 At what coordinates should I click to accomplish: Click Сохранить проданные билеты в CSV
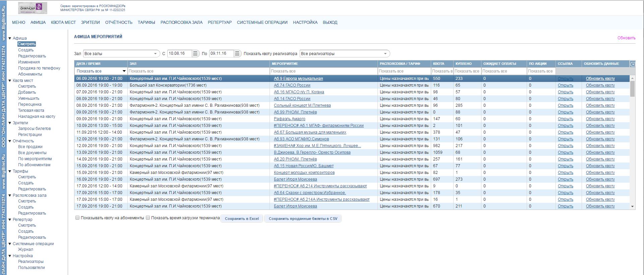(x=303, y=219)
